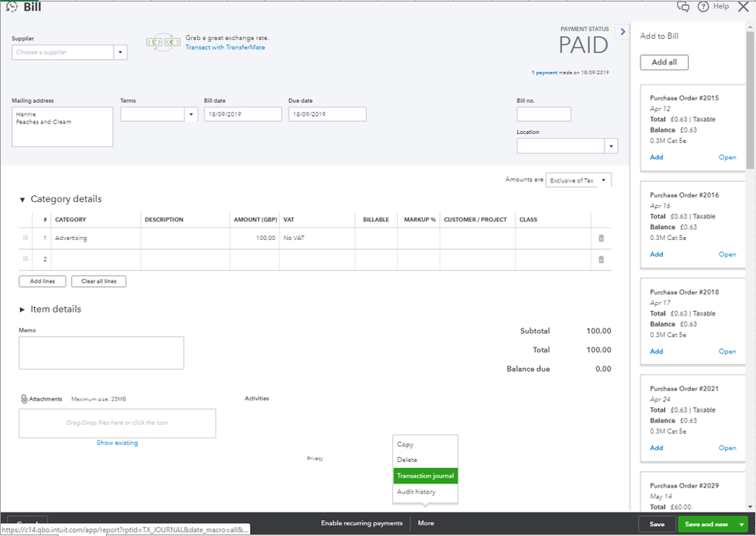This screenshot has width=756, height=536.
Task: Click the Help question mark icon
Action: (703, 7)
